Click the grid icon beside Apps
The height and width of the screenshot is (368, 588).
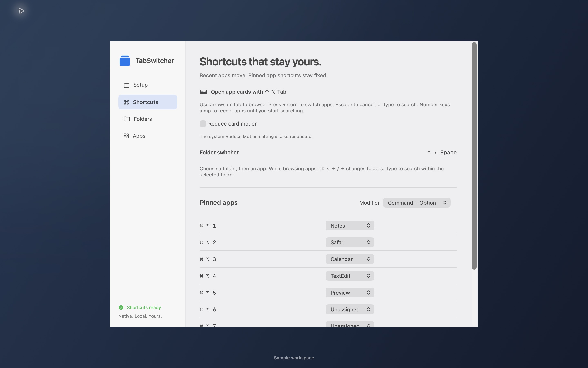coord(126,136)
